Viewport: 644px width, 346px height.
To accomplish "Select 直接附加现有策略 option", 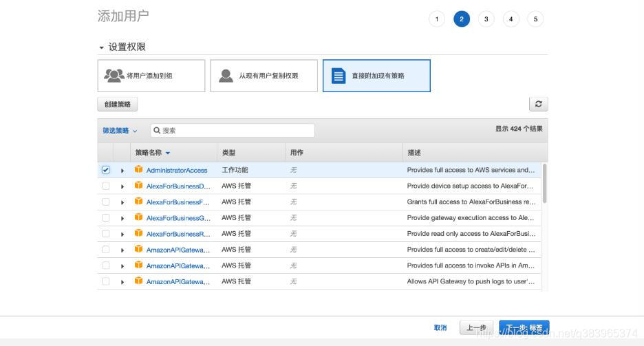I will 376,76.
